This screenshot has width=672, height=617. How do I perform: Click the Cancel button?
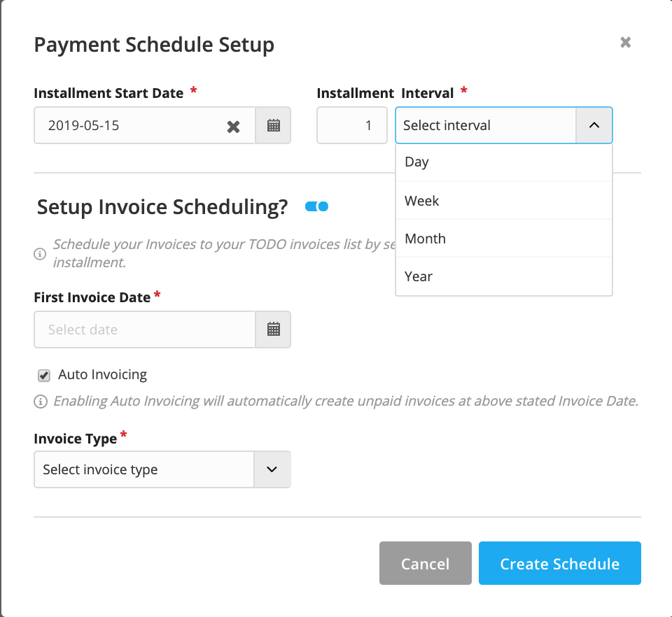(x=425, y=563)
